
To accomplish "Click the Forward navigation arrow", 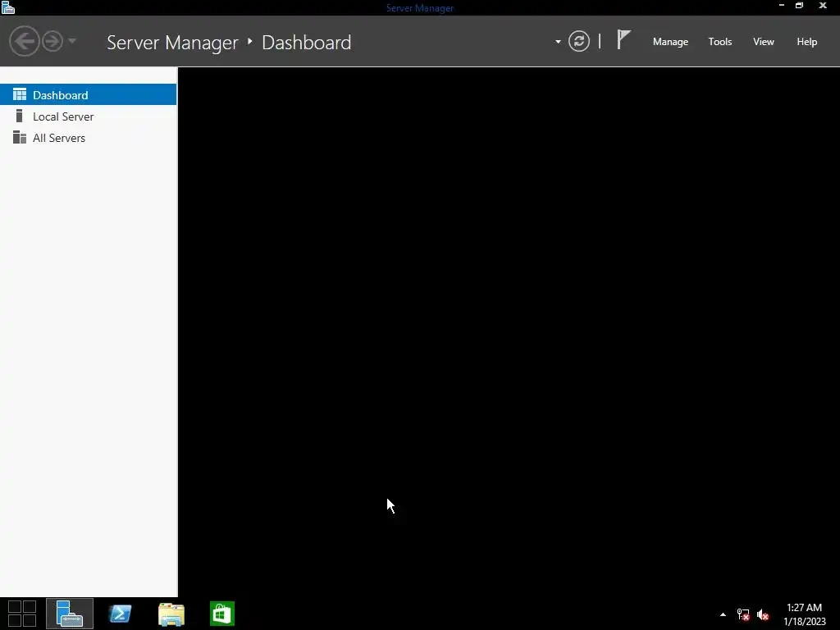I will (52, 41).
